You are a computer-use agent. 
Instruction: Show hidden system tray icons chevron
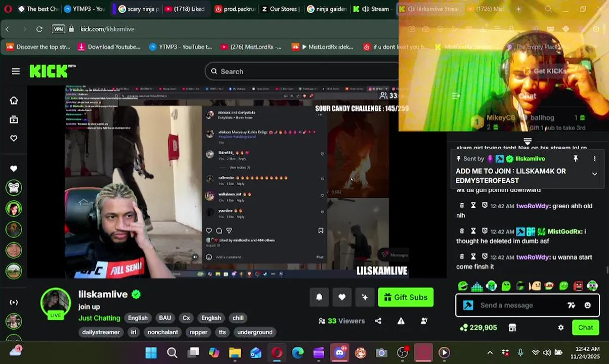[490, 352]
